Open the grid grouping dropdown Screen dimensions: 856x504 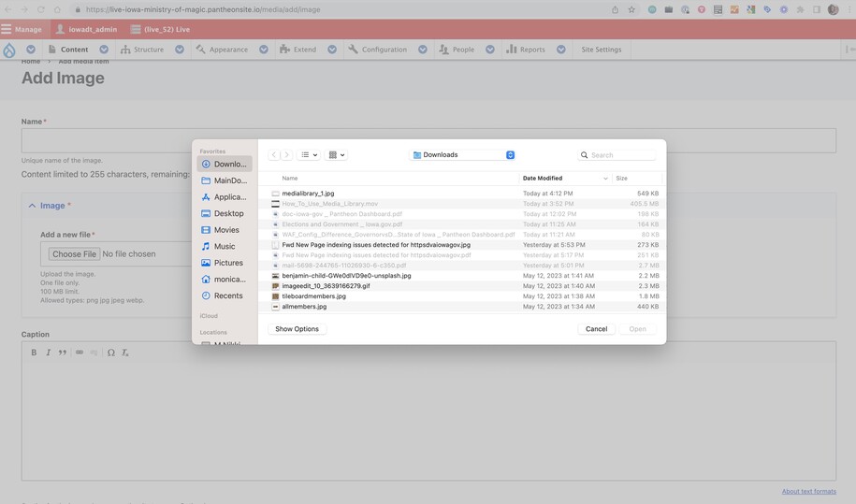[337, 155]
